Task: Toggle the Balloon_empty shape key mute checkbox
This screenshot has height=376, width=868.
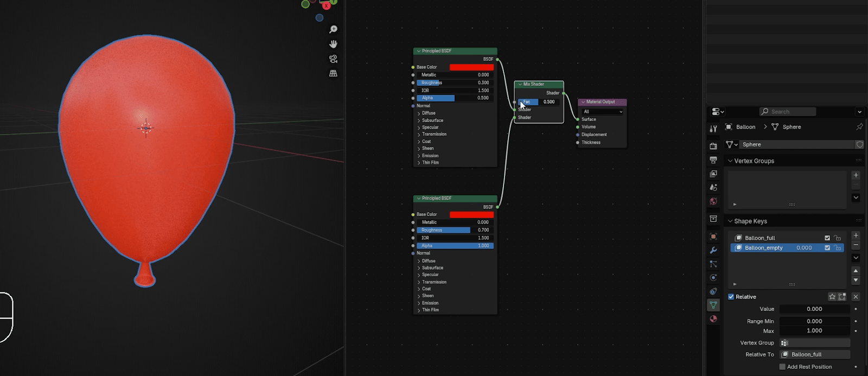Action: [x=827, y=248]
